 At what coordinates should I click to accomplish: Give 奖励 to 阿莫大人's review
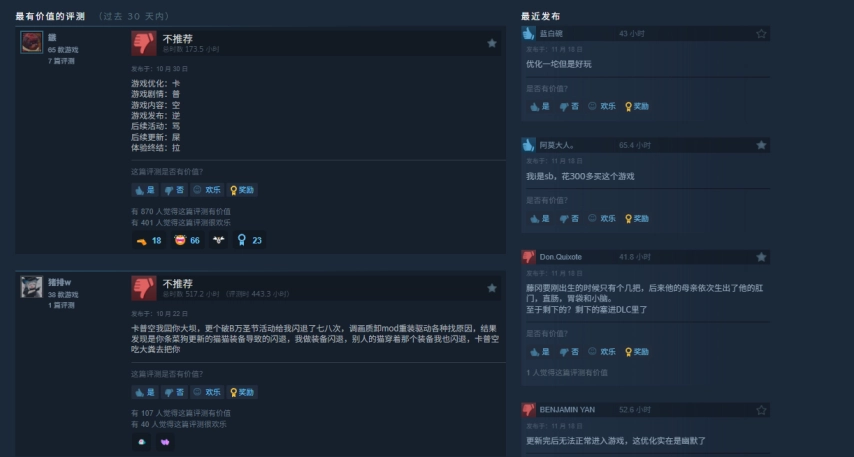tap(637, 218)
